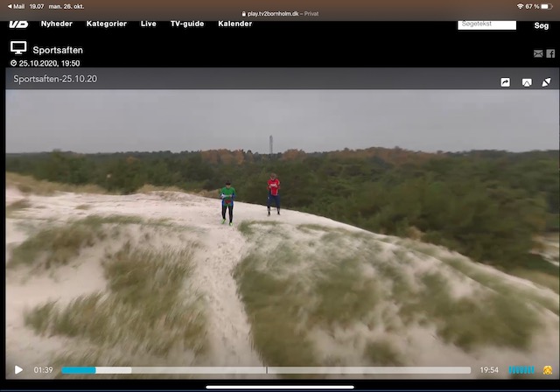Image resolution: width=560 pixels, height=392 pixels.
Task: Focus the Søgetekst search field
Action: (486, 24)
